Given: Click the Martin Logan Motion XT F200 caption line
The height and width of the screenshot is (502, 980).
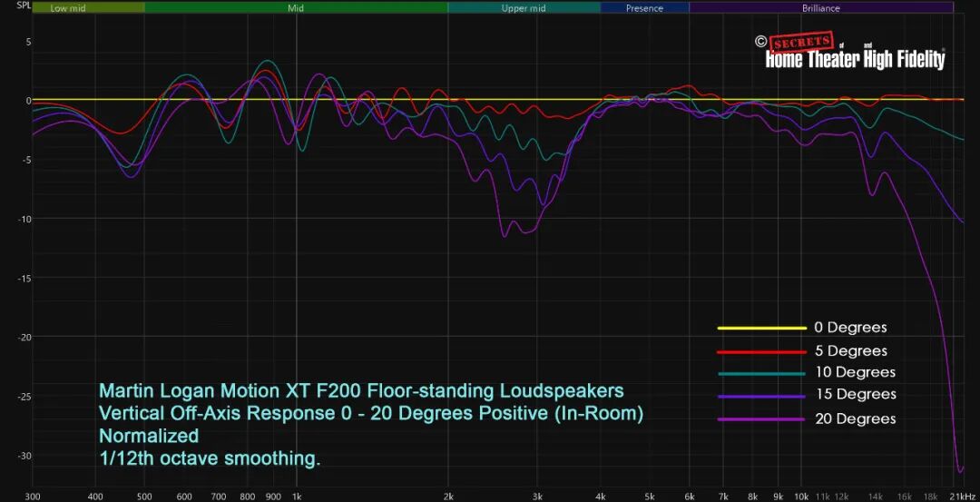Looking at the screenshot, I should [x=361, y=392].
